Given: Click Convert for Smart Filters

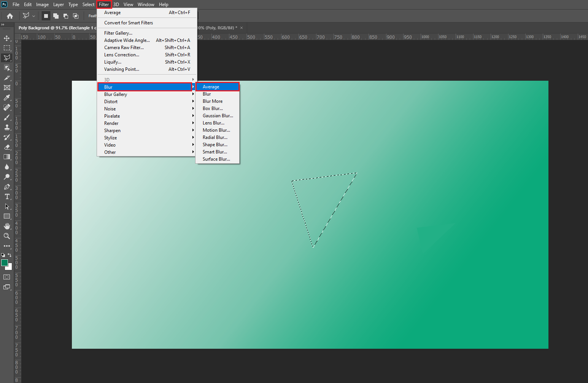Looking at the screenshot, I should [x=129, y=23].
